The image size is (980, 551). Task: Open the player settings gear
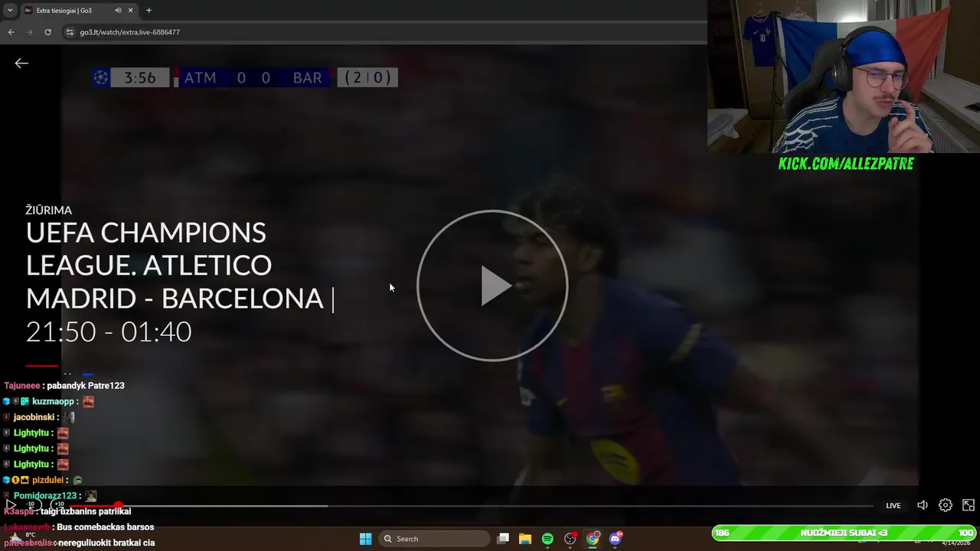point(946,505)
